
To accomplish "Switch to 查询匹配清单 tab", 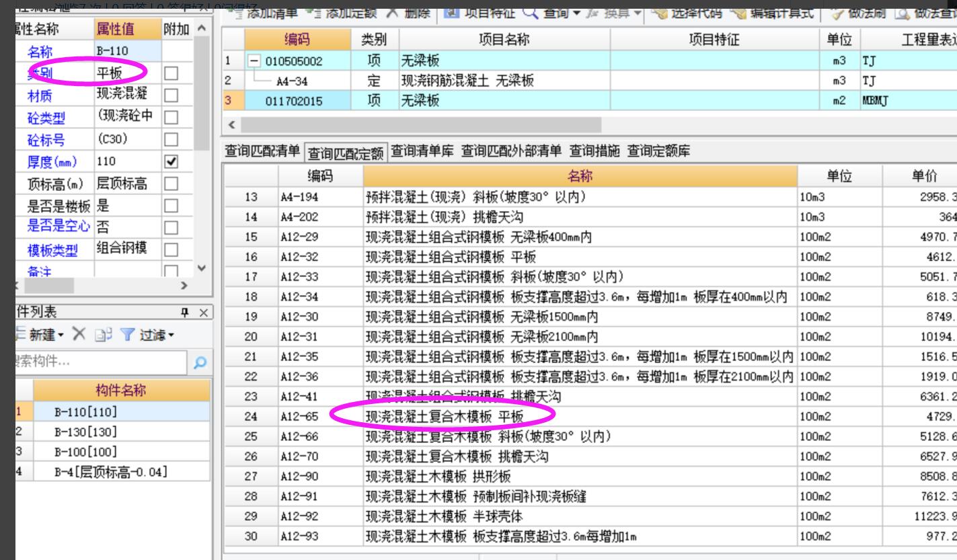I will click(264, 152).
